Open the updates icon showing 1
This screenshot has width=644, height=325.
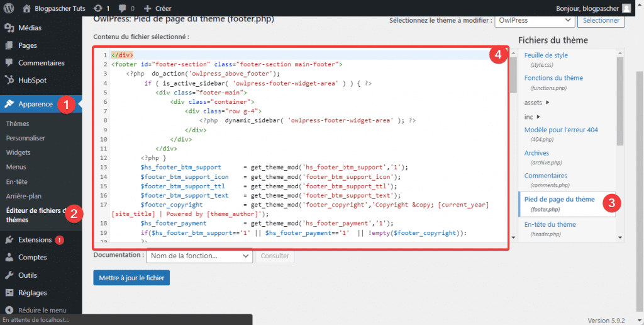97,8
